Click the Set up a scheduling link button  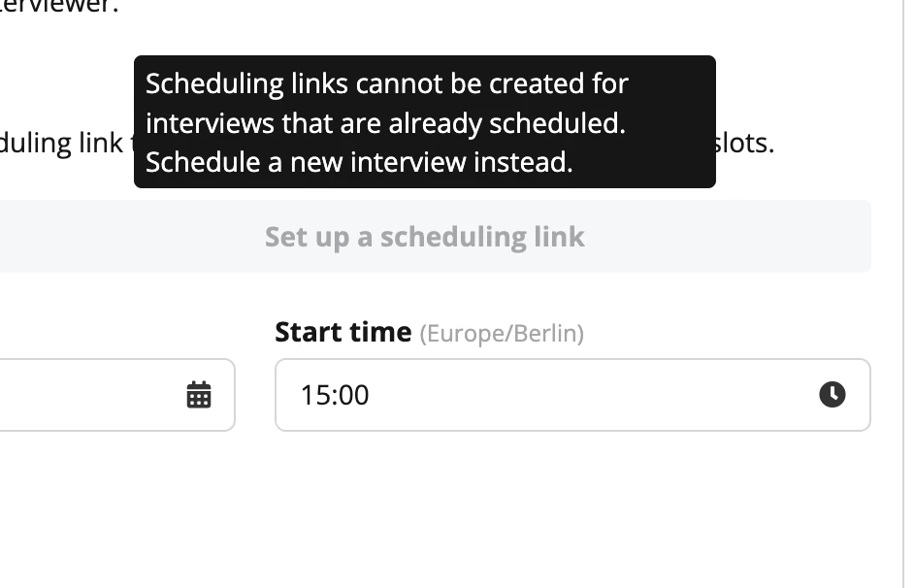pyautogui.click(x=435, y=236)
